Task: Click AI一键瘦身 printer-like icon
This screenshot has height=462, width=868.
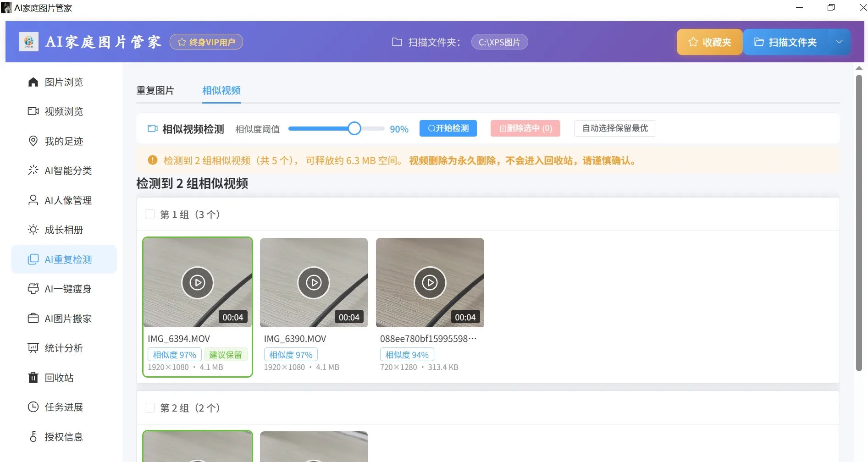Action: [x=33, y=289]
